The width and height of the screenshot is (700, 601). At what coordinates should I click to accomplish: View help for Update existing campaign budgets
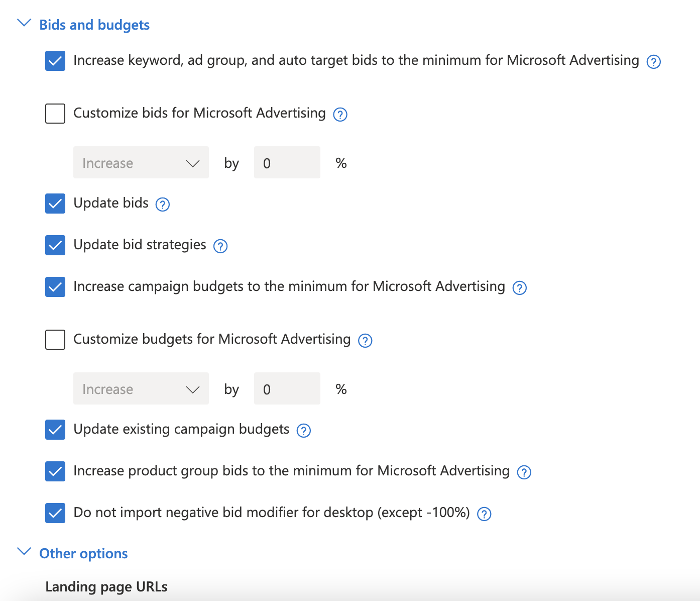pyautogui.click(x=303, y=431)
